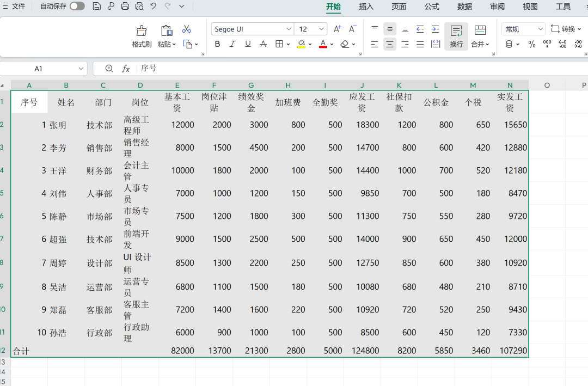Toggle bold formatting

218,44
